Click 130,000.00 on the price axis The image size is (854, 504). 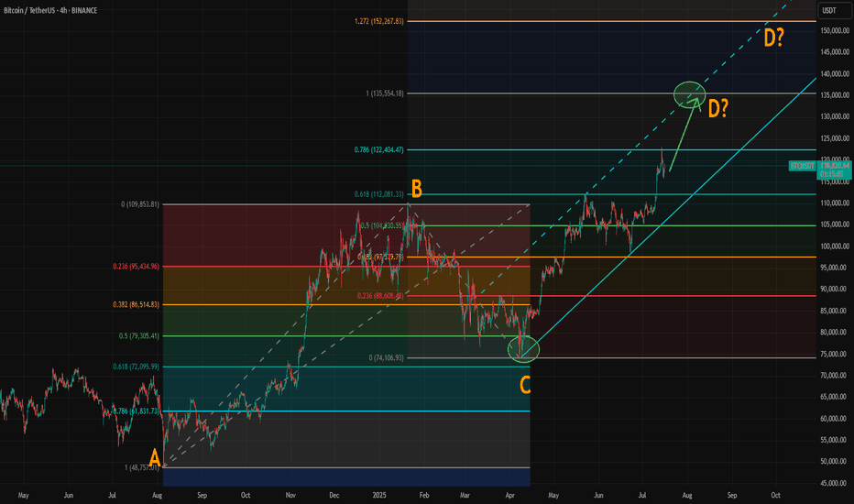[x=835, y=116]
